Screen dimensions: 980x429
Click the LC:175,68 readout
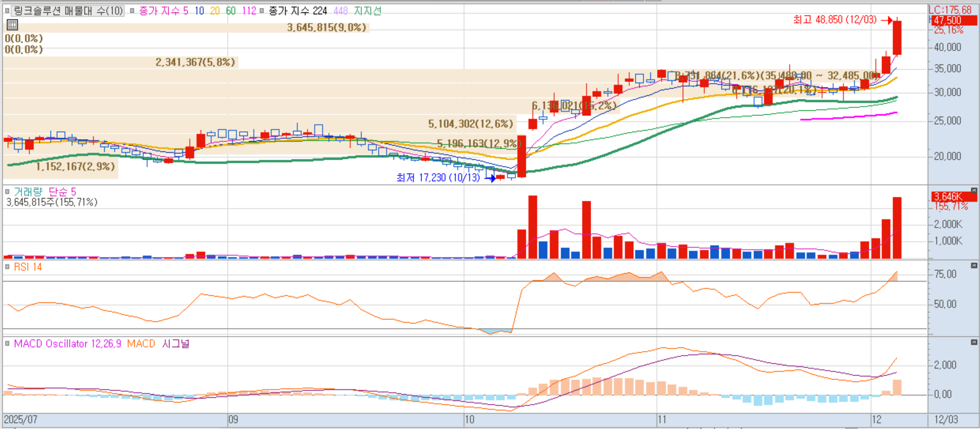coord(950,10)
